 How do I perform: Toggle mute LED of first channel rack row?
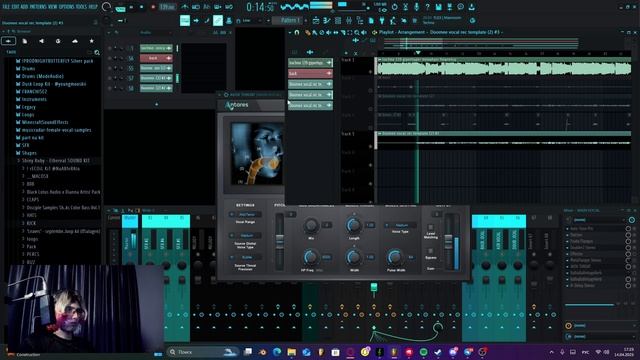[x=109, y=48]
